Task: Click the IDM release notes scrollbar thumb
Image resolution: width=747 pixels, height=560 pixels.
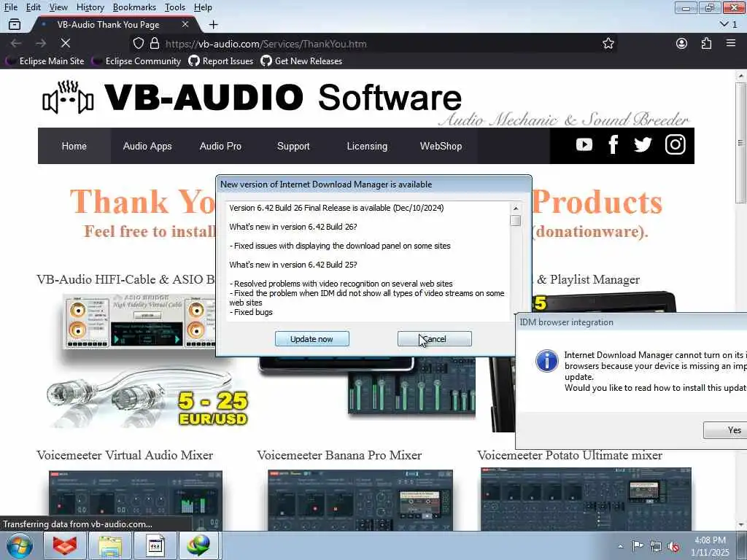Action: (x=516, y=220)
